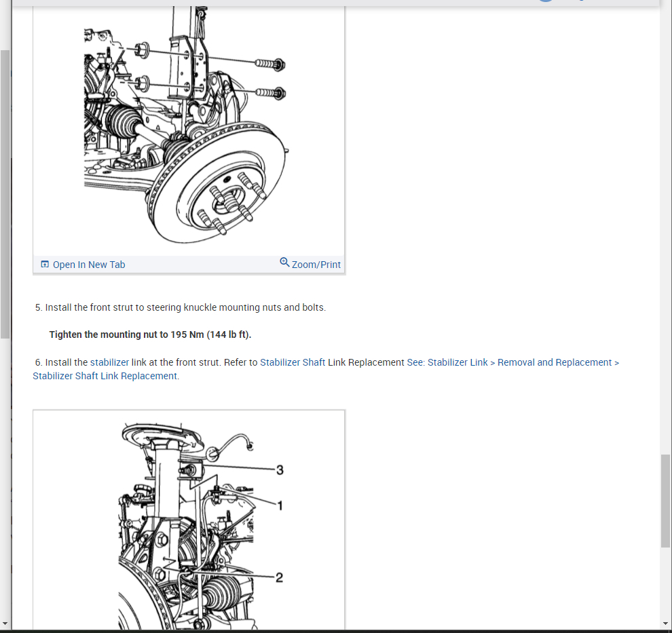Image resolution: width=672 pixels, height=633 pixels.
Task: Click the left pane scrollbar thumb
Action: click(5, 195)
